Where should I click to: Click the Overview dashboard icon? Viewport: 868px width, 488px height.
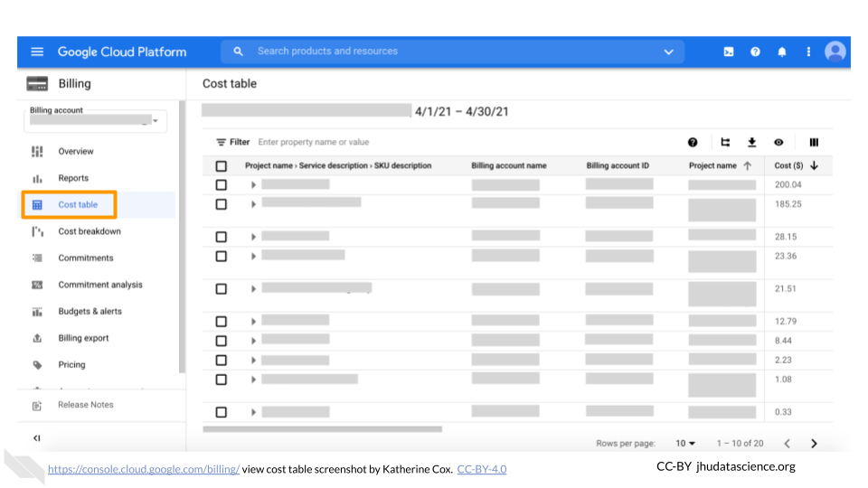[x=37, y=151]
